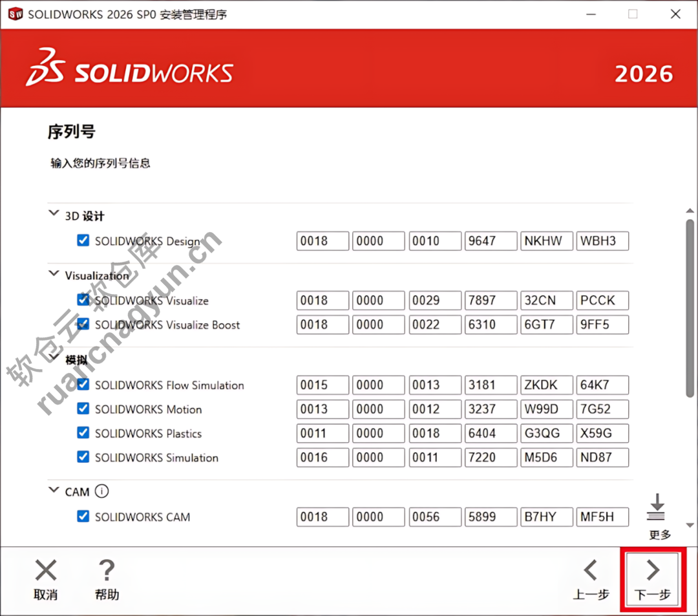This screenshot has width=698, height=616.
Task: Collapse the 3D 设计 section
Action: pyautogui.click(x=53, y=214)
